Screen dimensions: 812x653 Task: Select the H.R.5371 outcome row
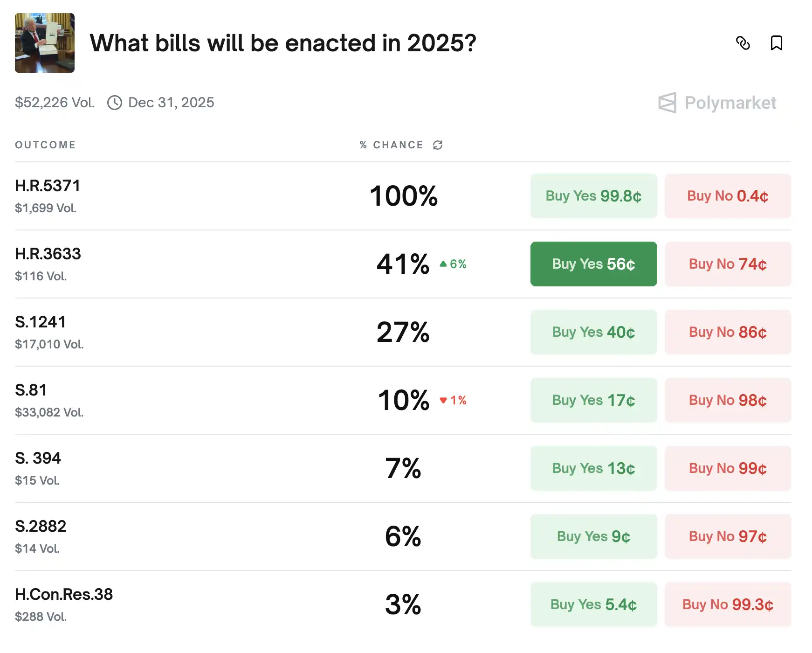click(x=48, y=185)
